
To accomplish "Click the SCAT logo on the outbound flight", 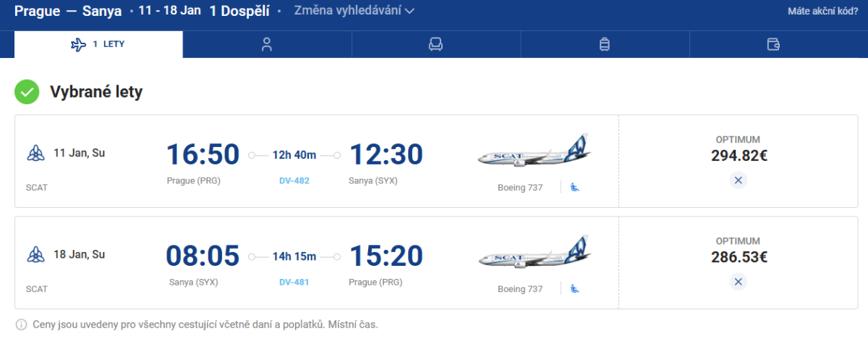I will pyautogui.click(x=35, y=153).
